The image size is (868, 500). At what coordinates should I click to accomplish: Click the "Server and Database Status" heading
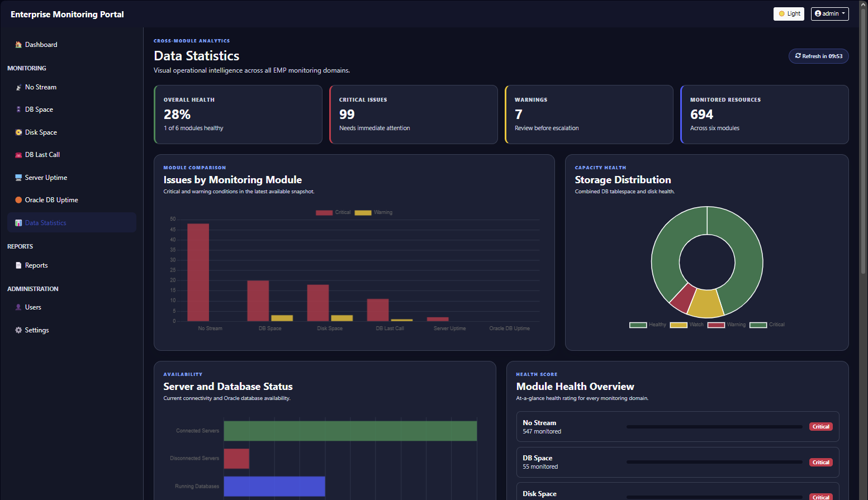pos(228,387)
